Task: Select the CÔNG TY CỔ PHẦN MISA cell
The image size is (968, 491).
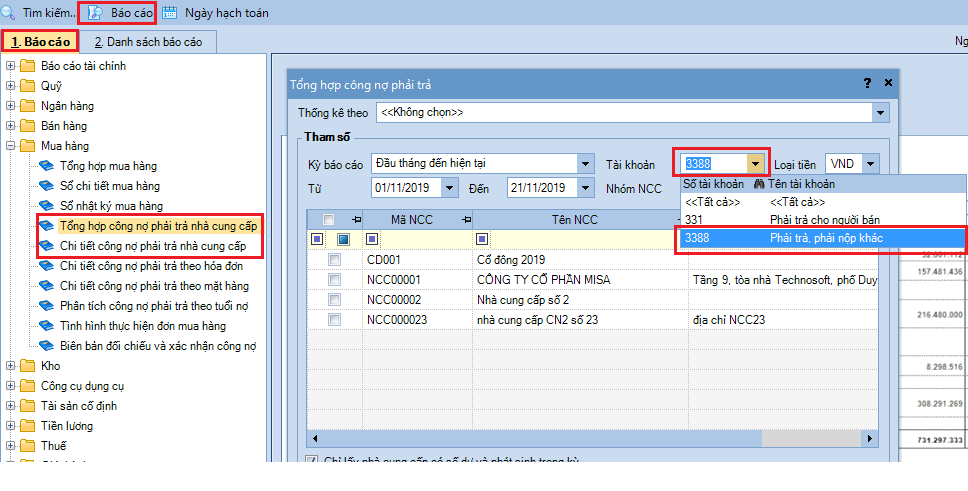Action: 580,280
